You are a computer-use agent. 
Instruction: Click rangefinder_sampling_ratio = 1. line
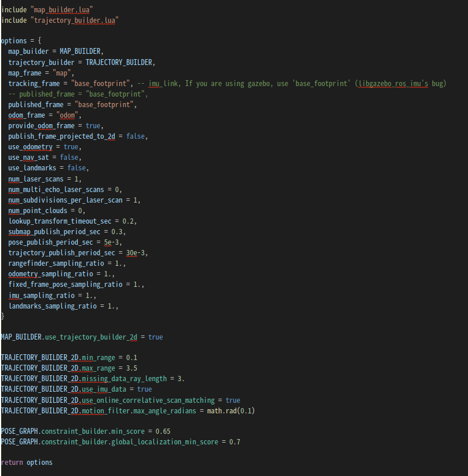(67, 263)
